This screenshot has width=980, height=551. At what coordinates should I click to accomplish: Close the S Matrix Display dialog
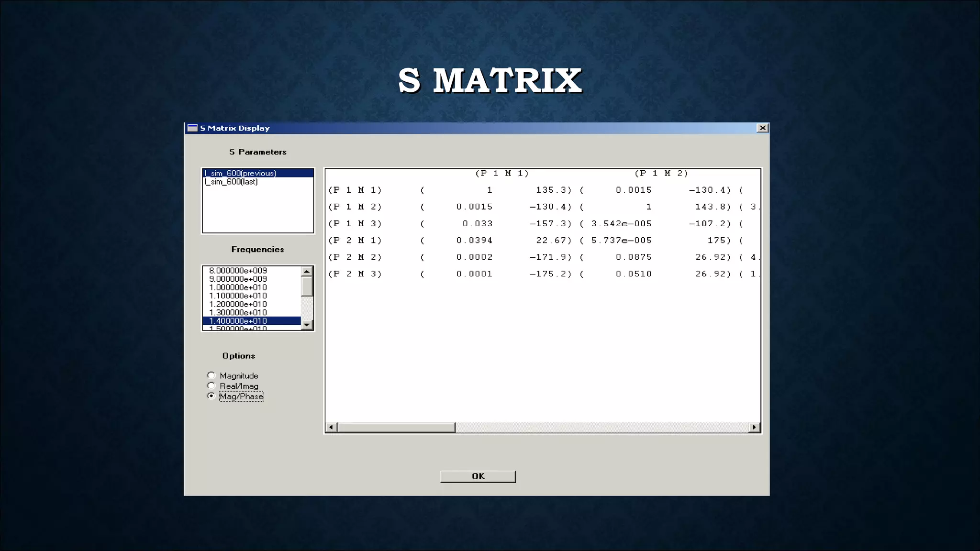763,128
